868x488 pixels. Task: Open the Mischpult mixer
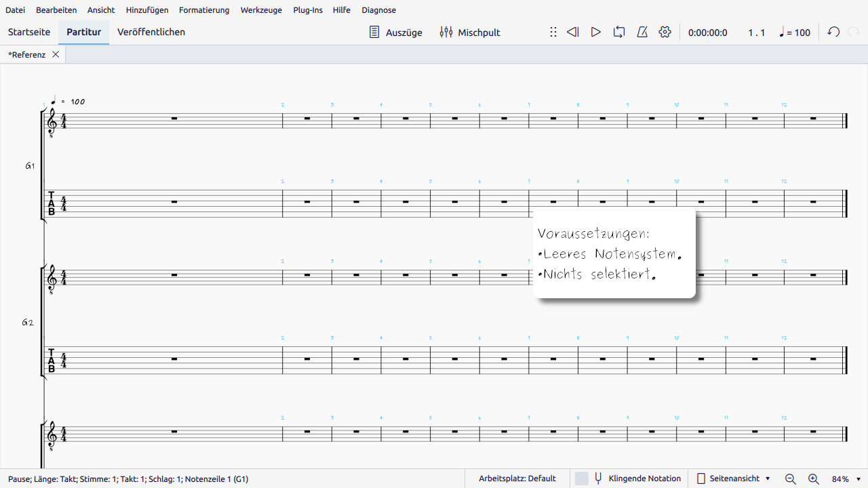pyautogui.click(x=469, y=32)
